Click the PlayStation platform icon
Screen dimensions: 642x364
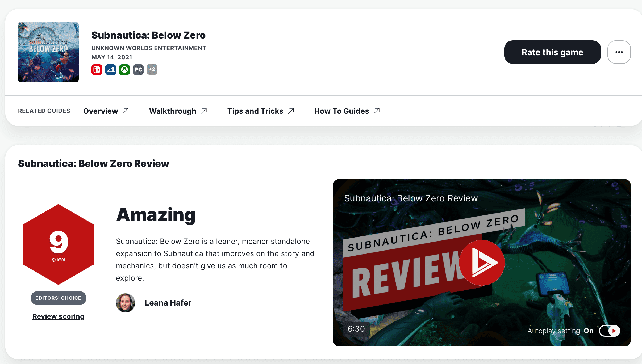click(x=111, y=70)
